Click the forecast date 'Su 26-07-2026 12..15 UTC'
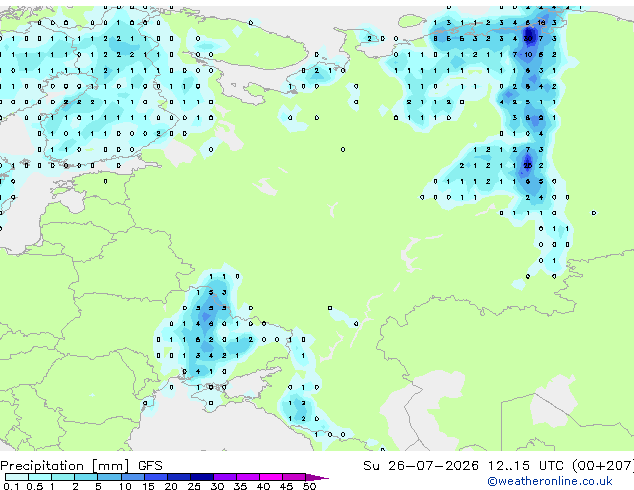 click(x=463, y=466)
